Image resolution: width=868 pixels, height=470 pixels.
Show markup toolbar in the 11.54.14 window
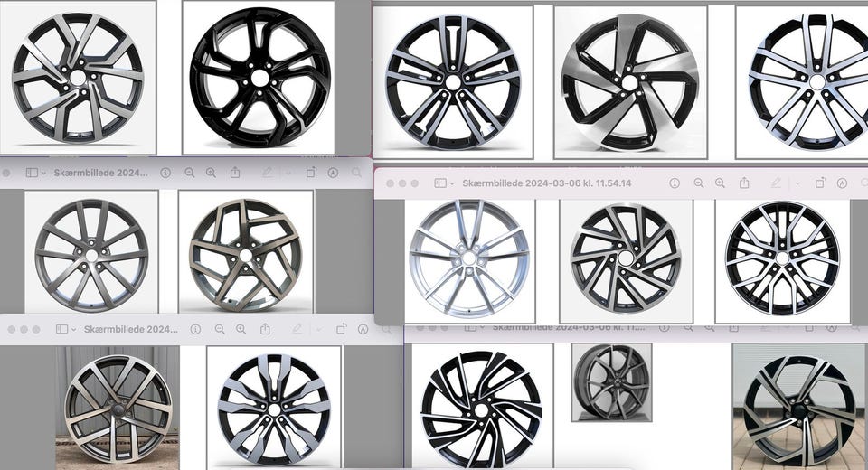point(842,183)
